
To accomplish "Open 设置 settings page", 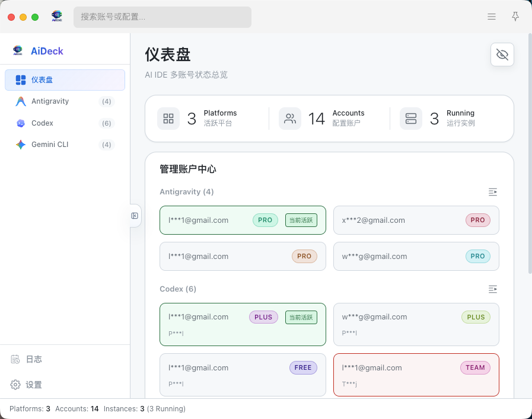I will (33, 385).
